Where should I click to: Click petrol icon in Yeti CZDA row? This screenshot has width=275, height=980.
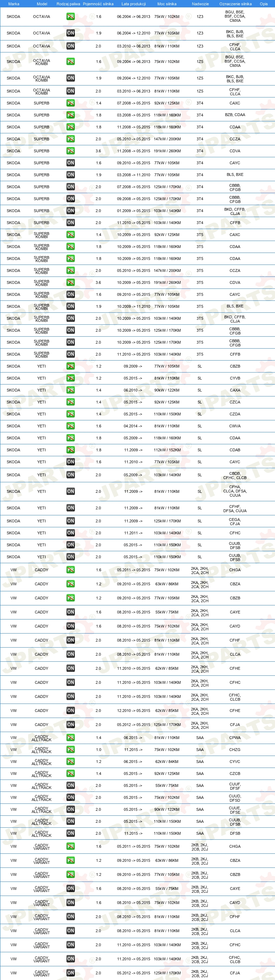[x=70, y=414]
